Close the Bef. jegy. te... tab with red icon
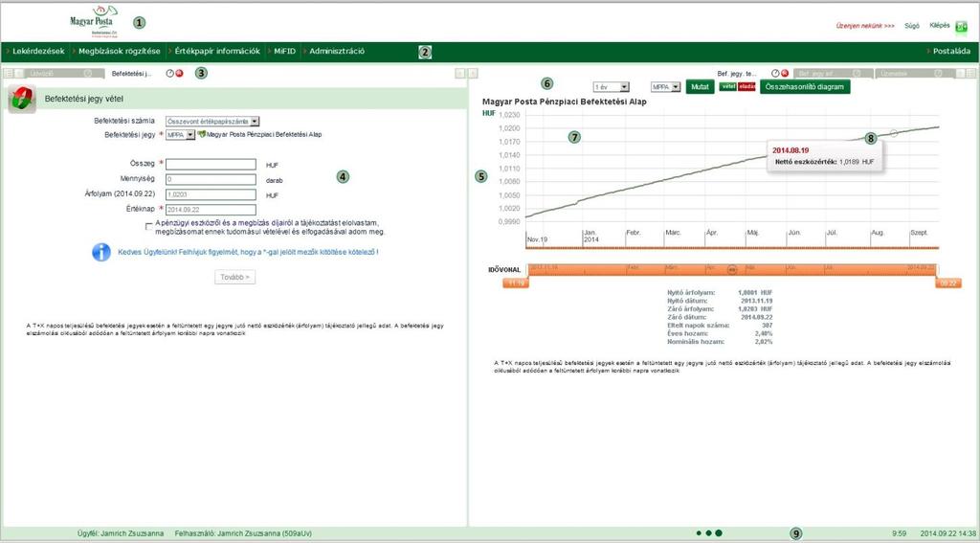The image size is (980, 543). point(785,73)
